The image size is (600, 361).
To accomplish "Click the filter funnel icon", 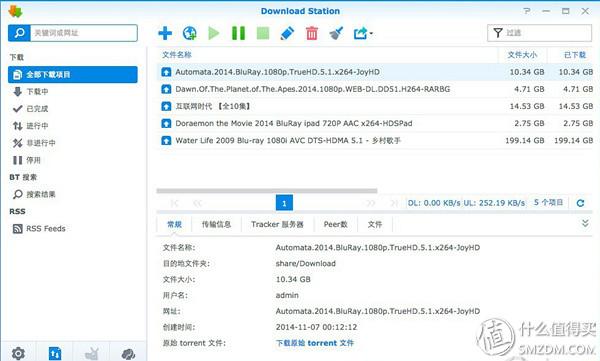I will click(x=497, y=33).
